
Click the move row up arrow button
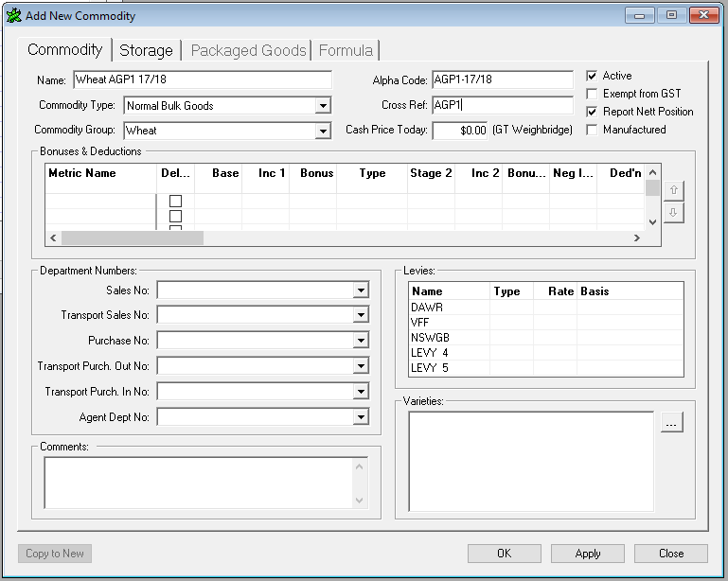pyautogui.click(x=673, y=190)
